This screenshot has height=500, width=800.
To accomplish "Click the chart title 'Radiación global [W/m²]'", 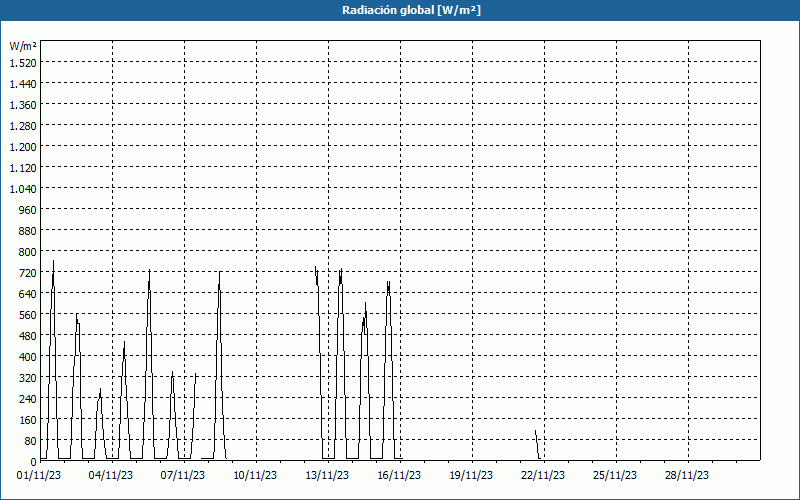I will pyautogui.click(x=411, y=10).
